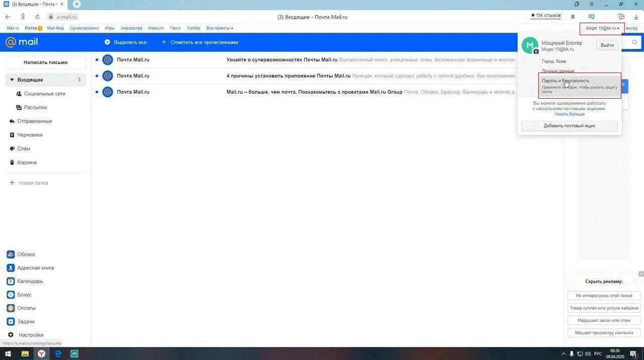Collapse the Входящие folder arrow
The width and height of the screenshot is (644, 360).
click(12, 80)
